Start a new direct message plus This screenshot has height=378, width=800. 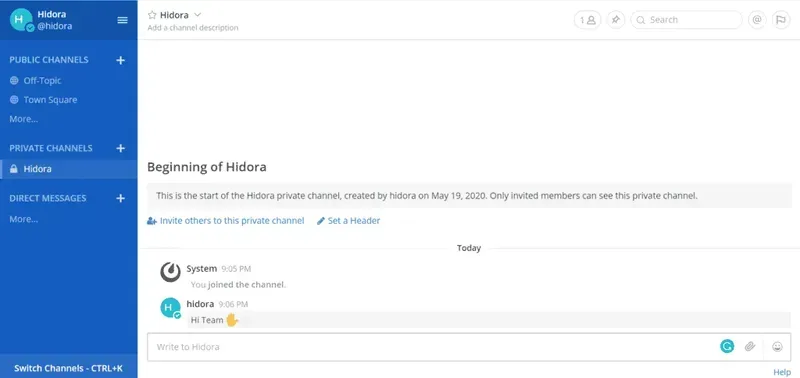point(120,198)
